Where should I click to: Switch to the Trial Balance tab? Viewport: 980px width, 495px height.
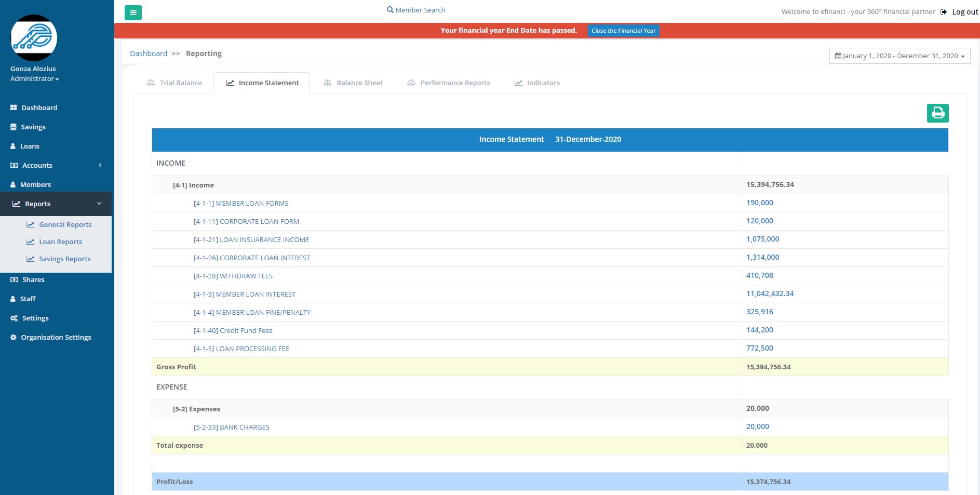coord(174,83)
